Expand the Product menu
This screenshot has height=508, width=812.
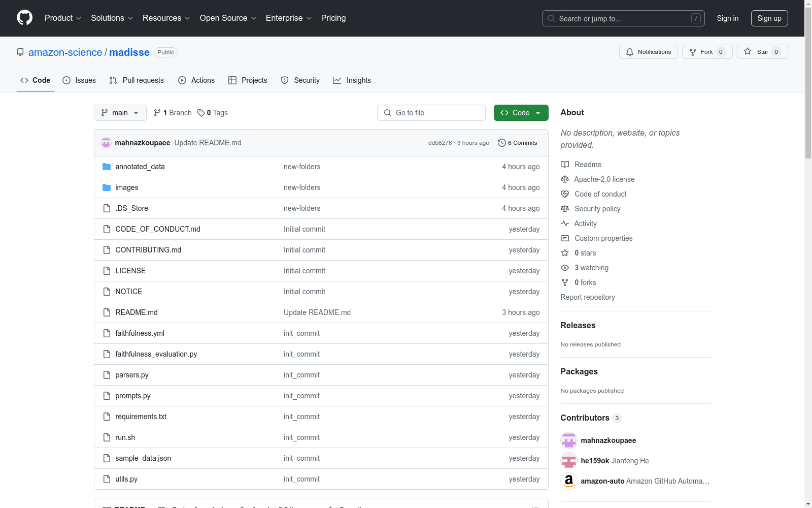(63, 18)
